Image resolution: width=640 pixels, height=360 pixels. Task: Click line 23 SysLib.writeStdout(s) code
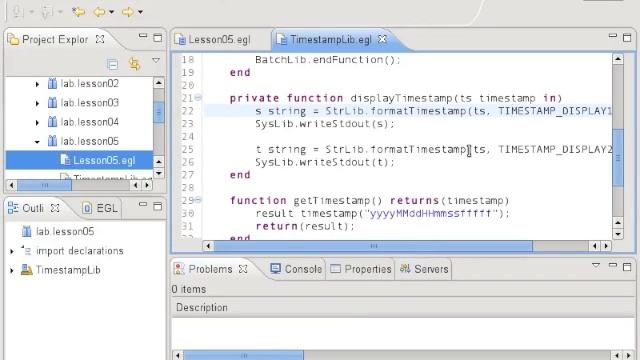point(325,124)
